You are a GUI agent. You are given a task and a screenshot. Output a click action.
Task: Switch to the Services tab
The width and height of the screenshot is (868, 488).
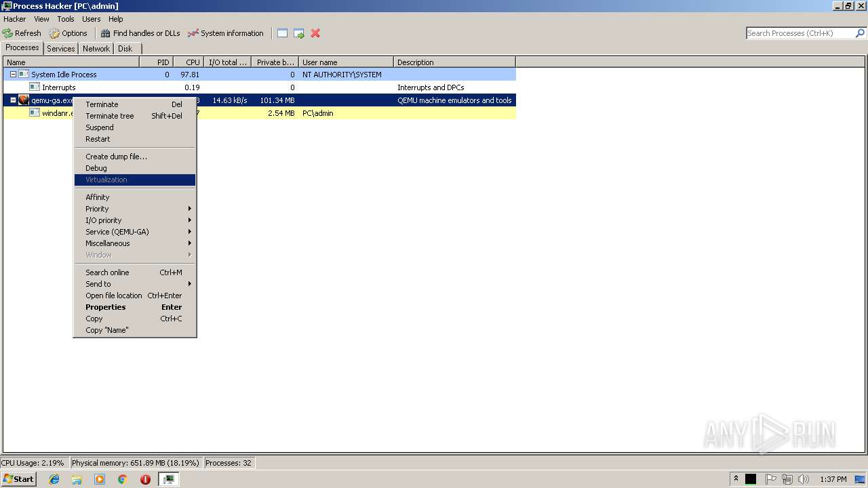coord(61,49)
